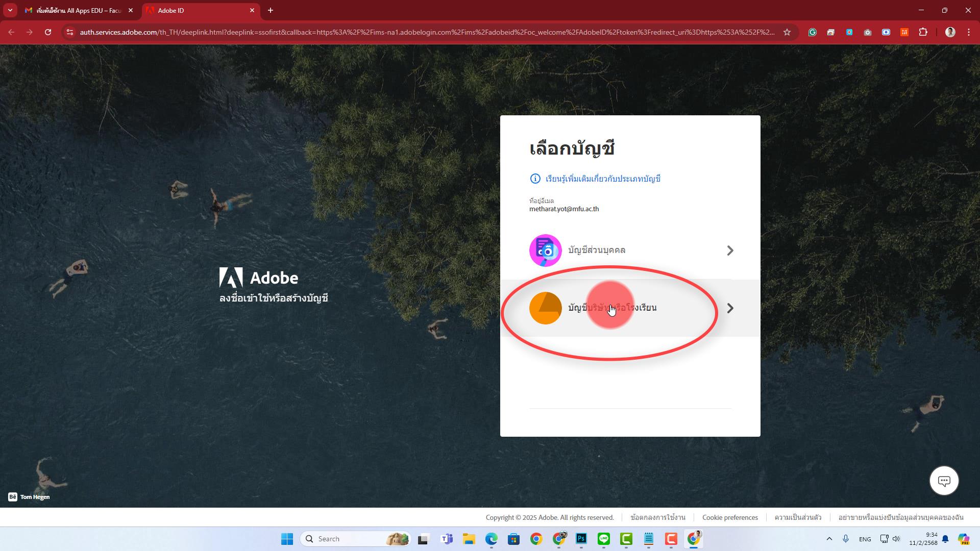This screenshot has width=980, height=551.
Task: Open the volume control in the tray
Action: [x=896, y=539]
